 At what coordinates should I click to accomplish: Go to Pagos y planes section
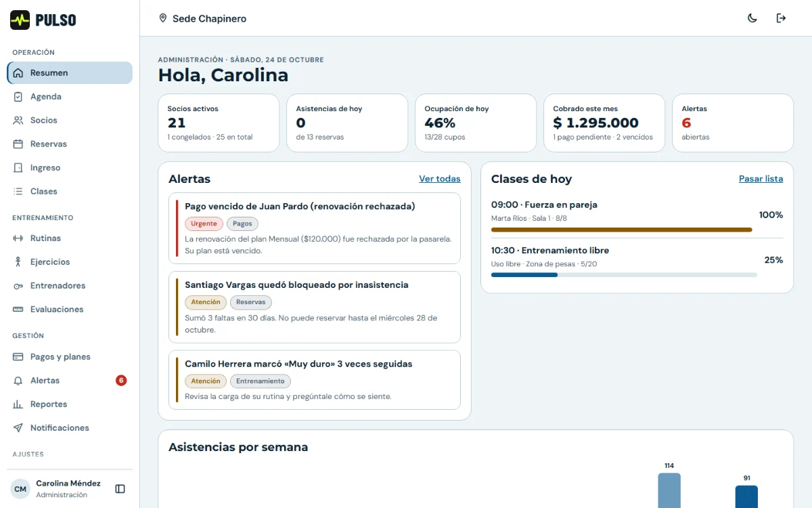pos(70,357)
